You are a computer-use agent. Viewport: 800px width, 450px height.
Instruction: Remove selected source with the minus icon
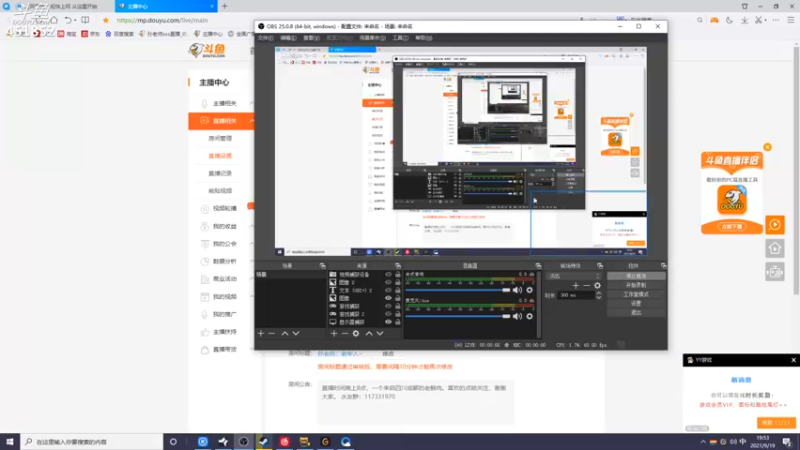point(344,333)
